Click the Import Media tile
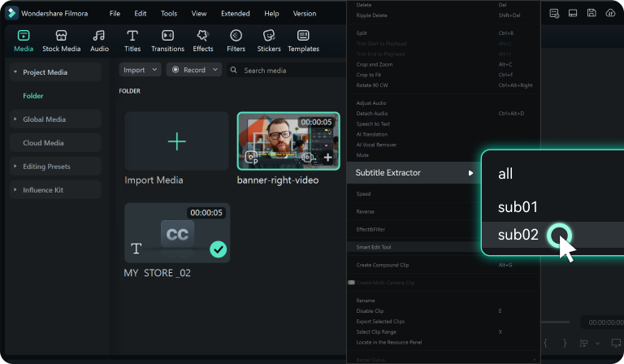Viewport: 624px width, 364px height. pos(176,141)
